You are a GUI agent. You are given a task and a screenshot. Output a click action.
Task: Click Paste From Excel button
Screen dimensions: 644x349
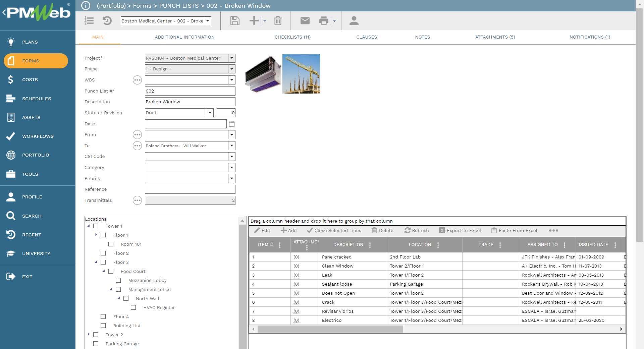tap(514, 230)
